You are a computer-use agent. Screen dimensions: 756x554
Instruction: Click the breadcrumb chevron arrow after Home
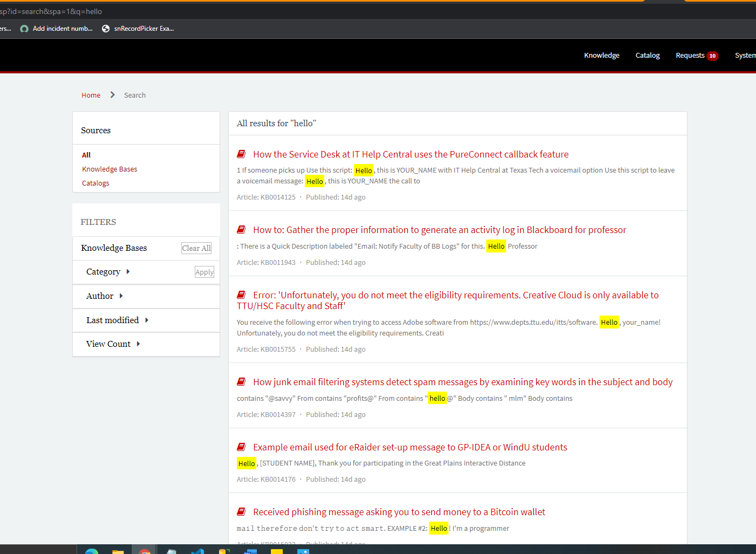pos(112,95)
